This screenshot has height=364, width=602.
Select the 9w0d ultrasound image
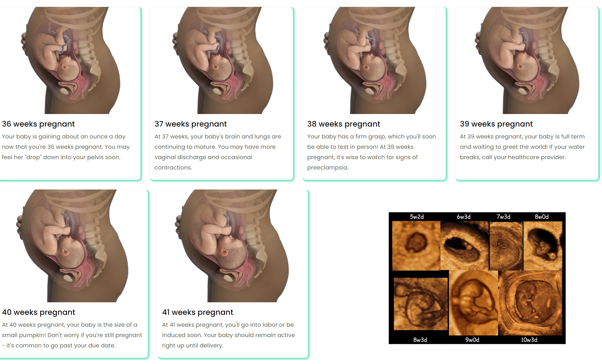coord(473,303)
